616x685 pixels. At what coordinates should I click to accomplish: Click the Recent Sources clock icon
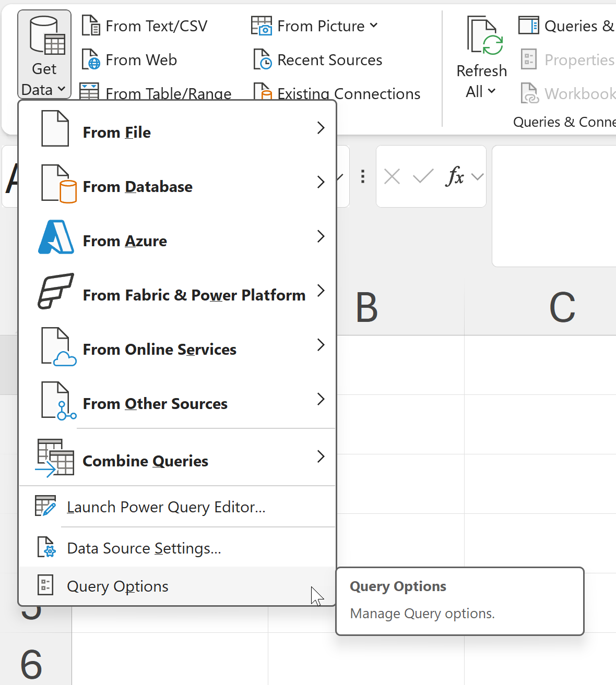(x=262, y=59)
